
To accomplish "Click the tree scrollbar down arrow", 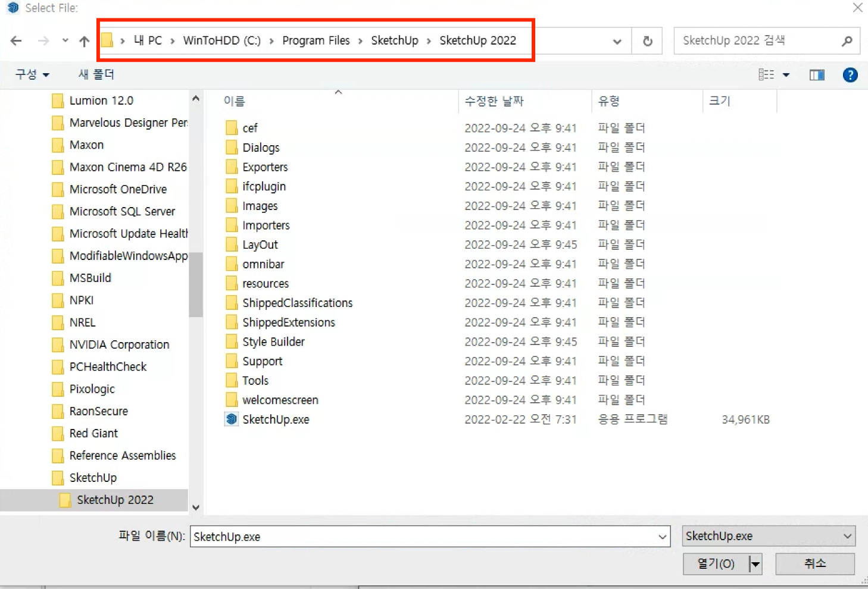I will click(196, 507).
